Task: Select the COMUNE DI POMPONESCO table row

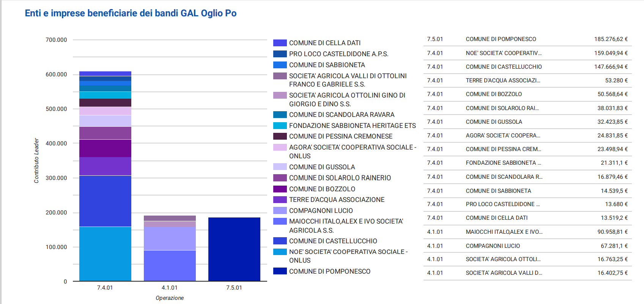Action: (x=527, y=39)
